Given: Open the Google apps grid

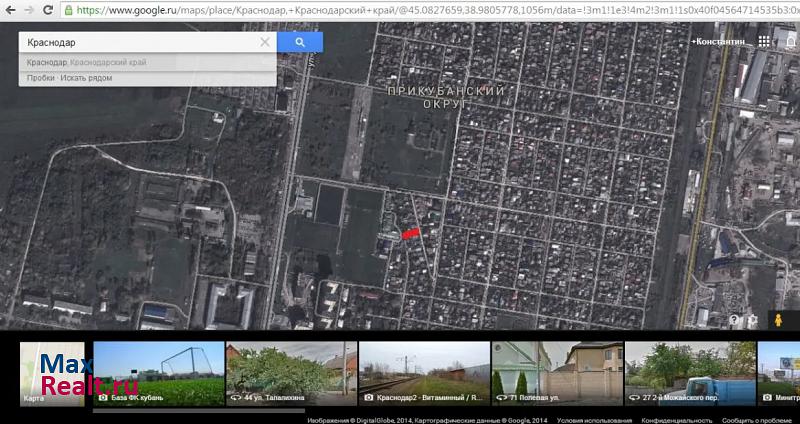Looking at the screenshot, I should click(764, 42).
